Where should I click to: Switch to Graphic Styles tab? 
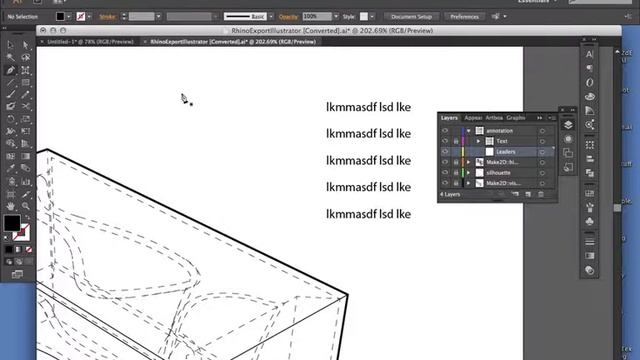[x=516, y=118]
